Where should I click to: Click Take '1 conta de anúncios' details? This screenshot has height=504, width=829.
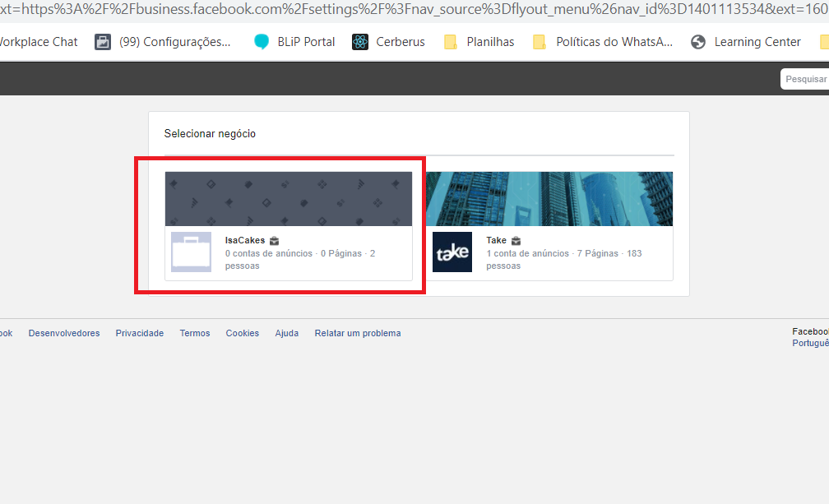[564, 259]
